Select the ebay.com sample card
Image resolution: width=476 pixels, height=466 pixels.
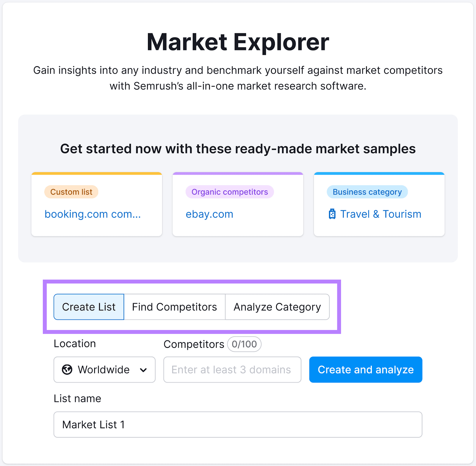[x=237, y=204]
